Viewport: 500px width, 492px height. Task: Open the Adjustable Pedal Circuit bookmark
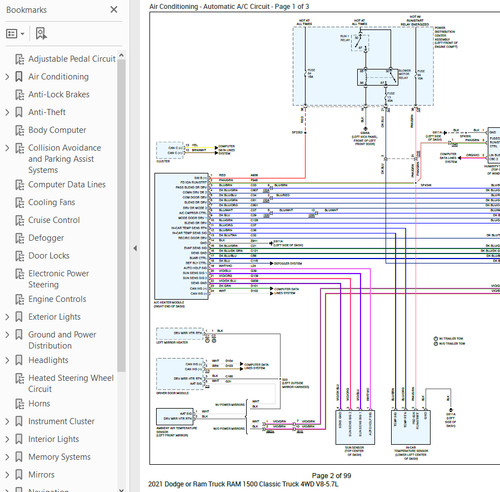pyautogui.click(x=72, y=59)
